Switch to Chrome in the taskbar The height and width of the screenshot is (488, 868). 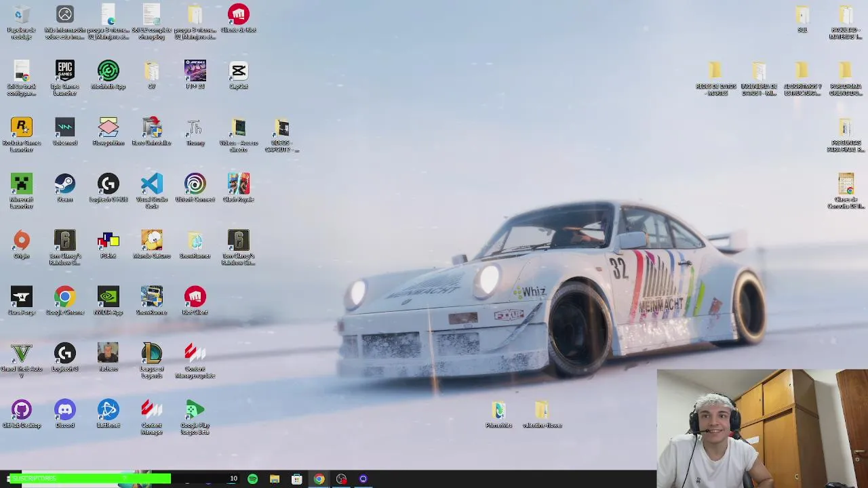click(x=319, y=479)
